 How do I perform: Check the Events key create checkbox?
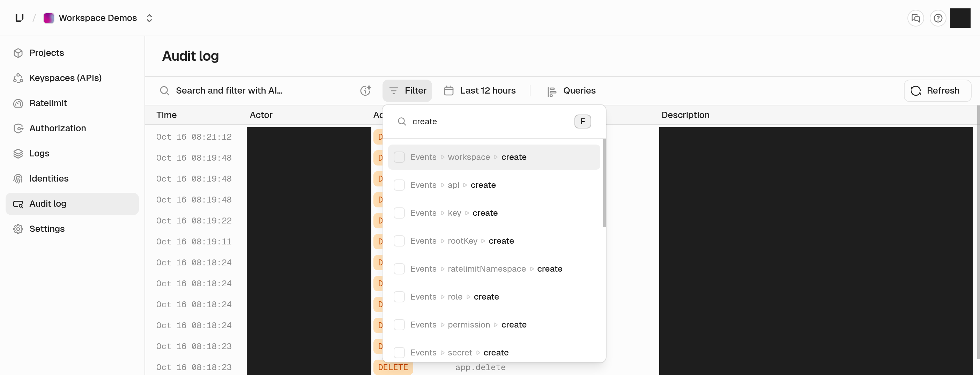tap(399, 213)
